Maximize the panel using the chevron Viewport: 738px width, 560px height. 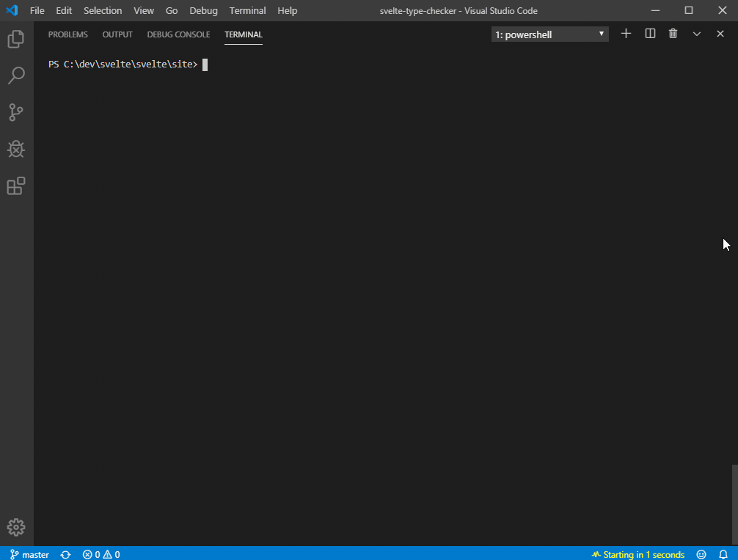[x=696, y=33]
